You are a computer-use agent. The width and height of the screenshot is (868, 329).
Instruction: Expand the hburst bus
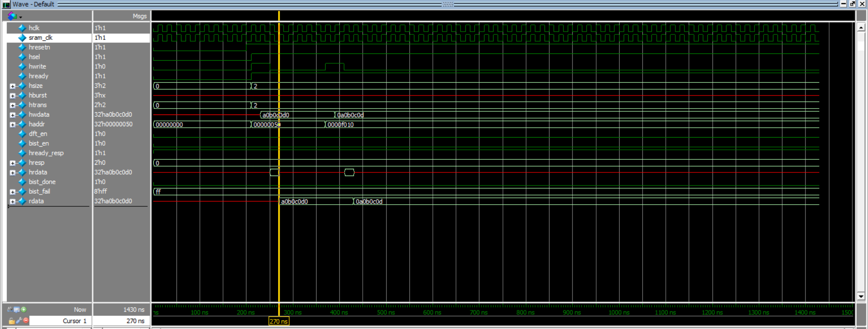(13, 95)
